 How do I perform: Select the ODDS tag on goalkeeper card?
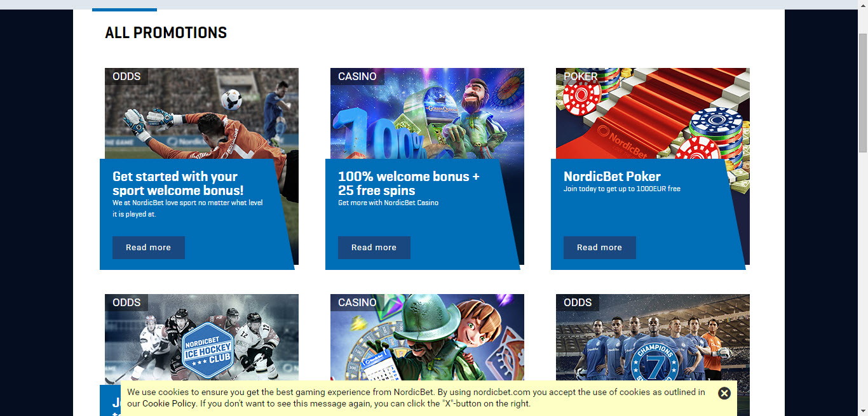pos(126,76)
